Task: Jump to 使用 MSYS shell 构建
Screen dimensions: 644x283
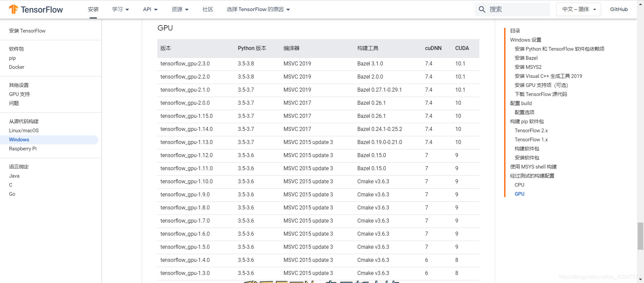Action: click(533, 167)
